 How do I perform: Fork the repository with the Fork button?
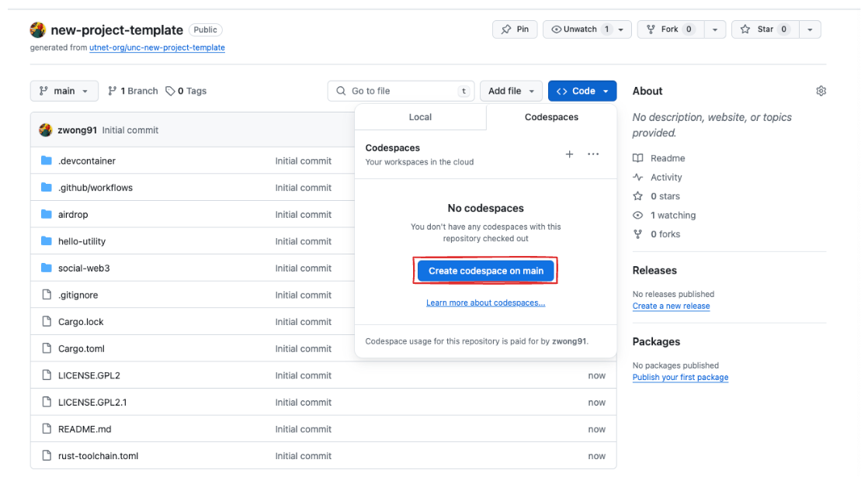pos(671,29)
